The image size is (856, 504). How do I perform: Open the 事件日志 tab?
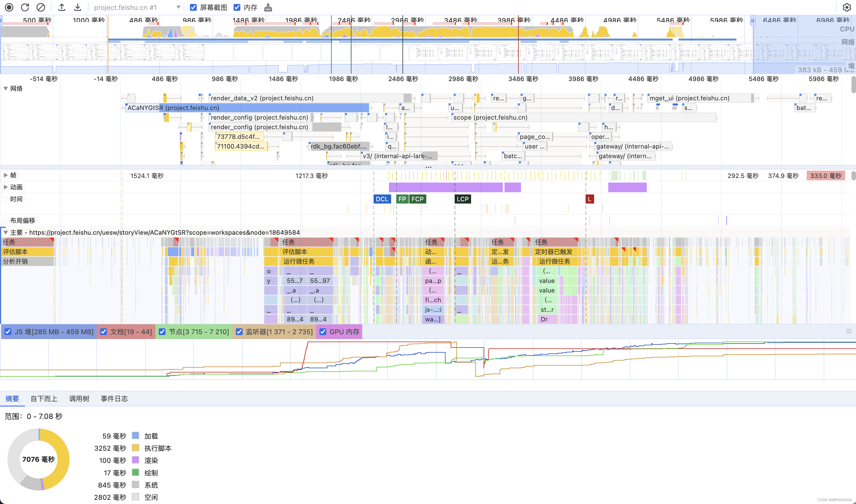coord(114,399)
